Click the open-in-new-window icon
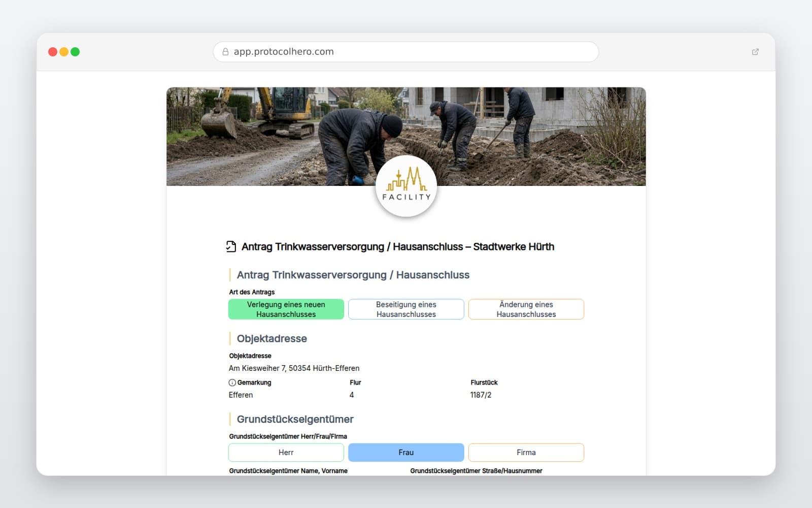Image resolution: width=812 pixels, height=508 pixels. point(755,52)
